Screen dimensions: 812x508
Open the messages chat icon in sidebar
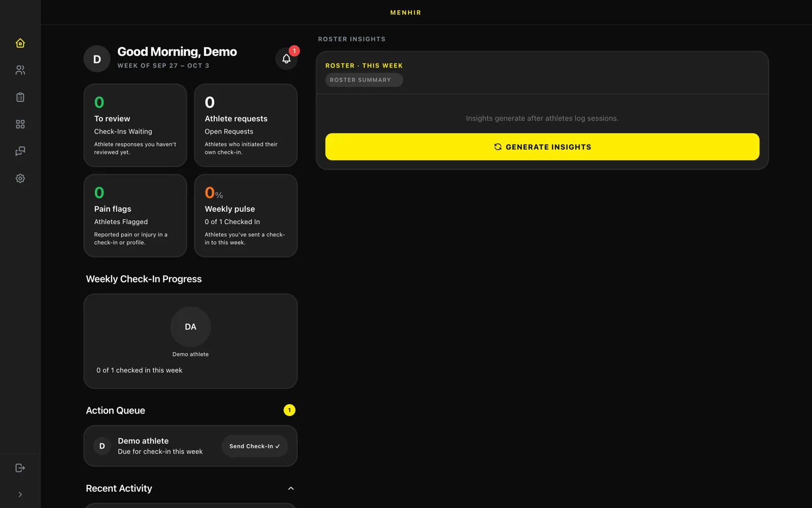(x=20, y=151)
